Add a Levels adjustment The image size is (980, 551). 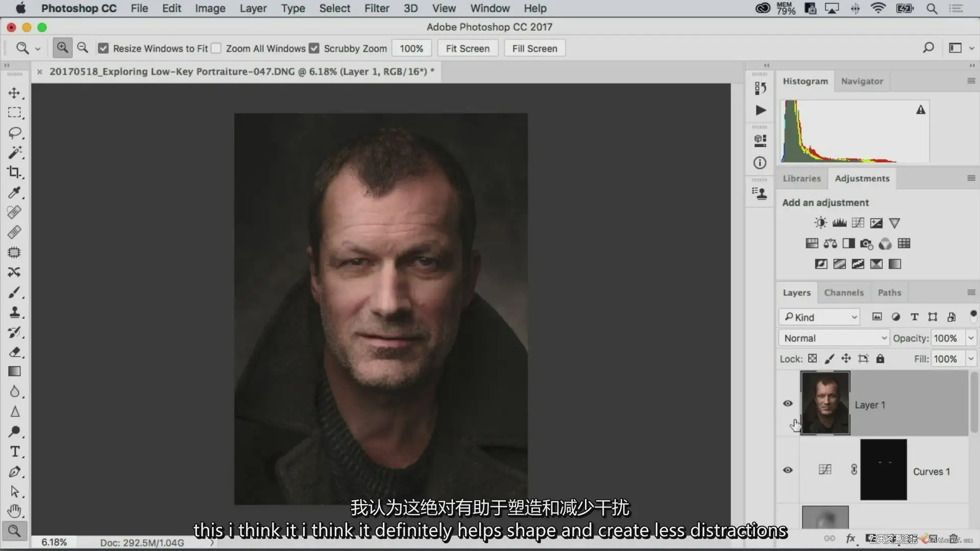pyautogui.click(x=840, y=223)
